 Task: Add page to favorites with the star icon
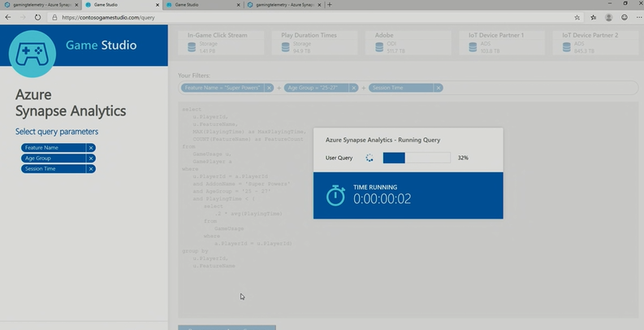(x=577, y=16)
